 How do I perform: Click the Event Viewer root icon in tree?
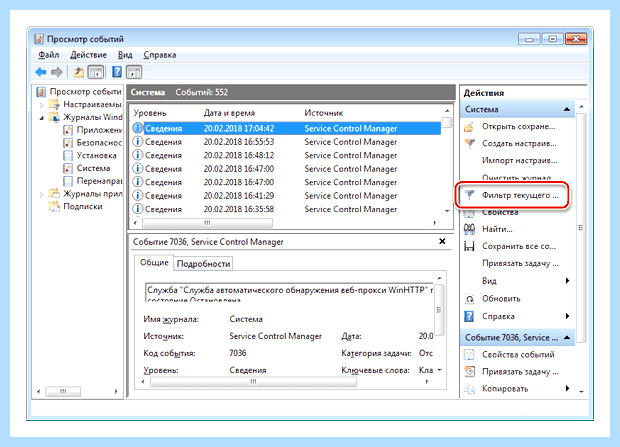(41, 92)
